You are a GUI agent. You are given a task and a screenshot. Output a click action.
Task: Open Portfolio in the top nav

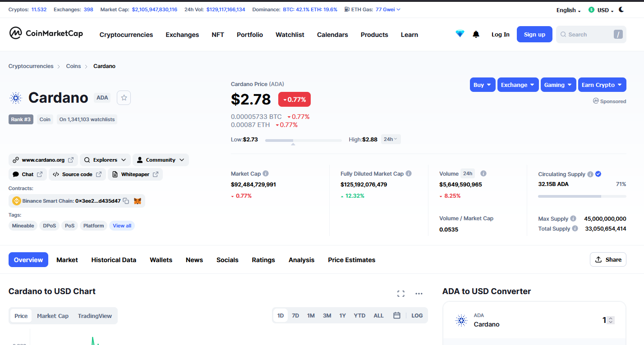click(250, 35)
